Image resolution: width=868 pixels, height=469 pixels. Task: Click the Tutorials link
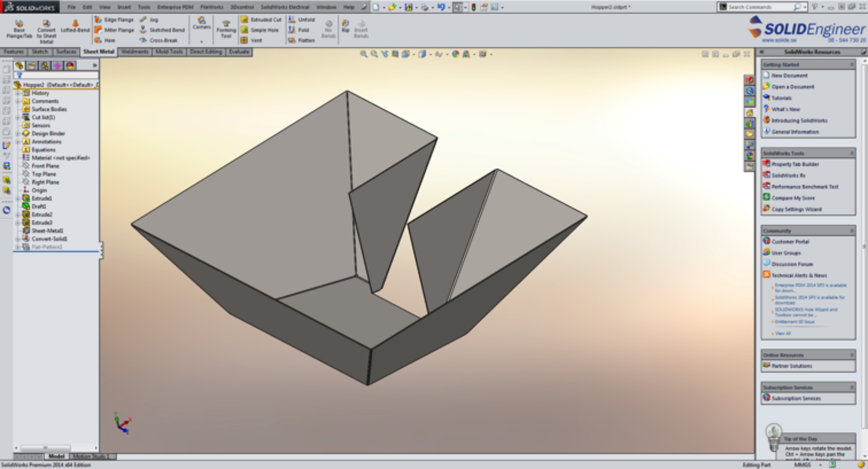tap(781, 98)
